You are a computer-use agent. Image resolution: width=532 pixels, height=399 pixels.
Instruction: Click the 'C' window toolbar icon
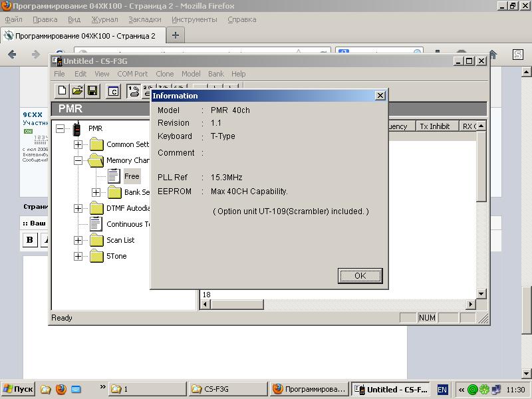click(113, 91)
